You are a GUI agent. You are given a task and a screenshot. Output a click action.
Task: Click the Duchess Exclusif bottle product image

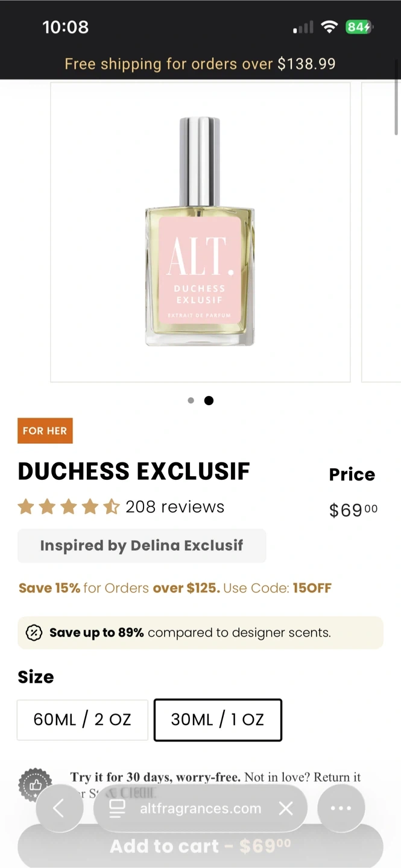click(x=200, y=232)
